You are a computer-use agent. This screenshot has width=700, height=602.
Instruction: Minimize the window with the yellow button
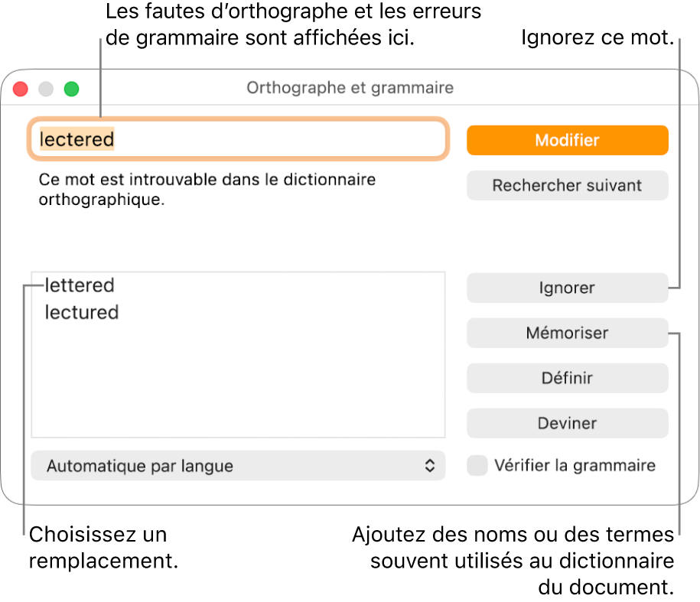45,89
